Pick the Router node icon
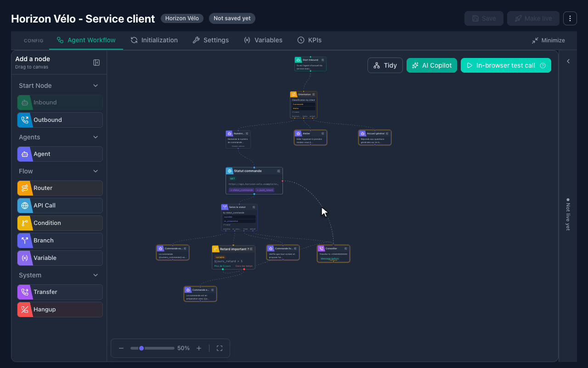The width and height of the screenshot is (588, 368). pyautogui.click(x=25, y=188)
